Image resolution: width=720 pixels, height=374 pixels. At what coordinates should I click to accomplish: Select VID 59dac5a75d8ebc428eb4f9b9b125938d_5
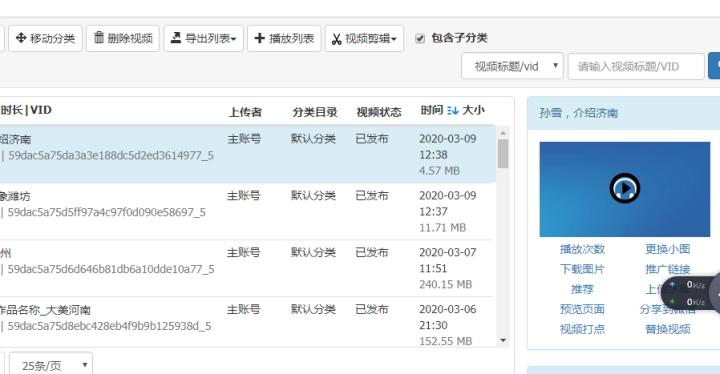[109, 326]
